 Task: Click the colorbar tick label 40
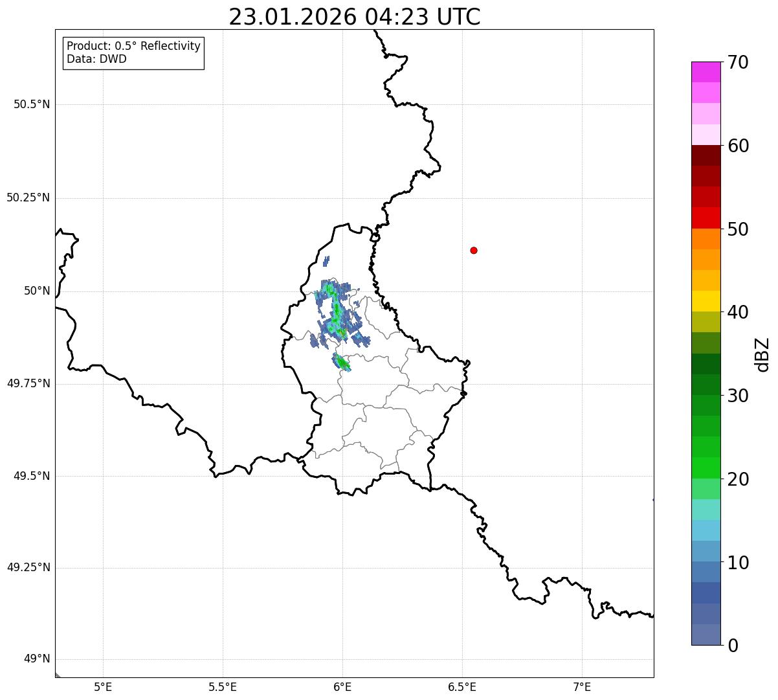click(x=738, y=312)
